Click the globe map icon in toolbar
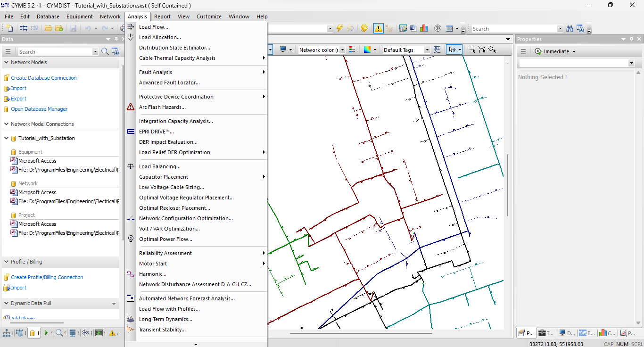This screenshot has height=347, width=644. click(x=438, y=28)
